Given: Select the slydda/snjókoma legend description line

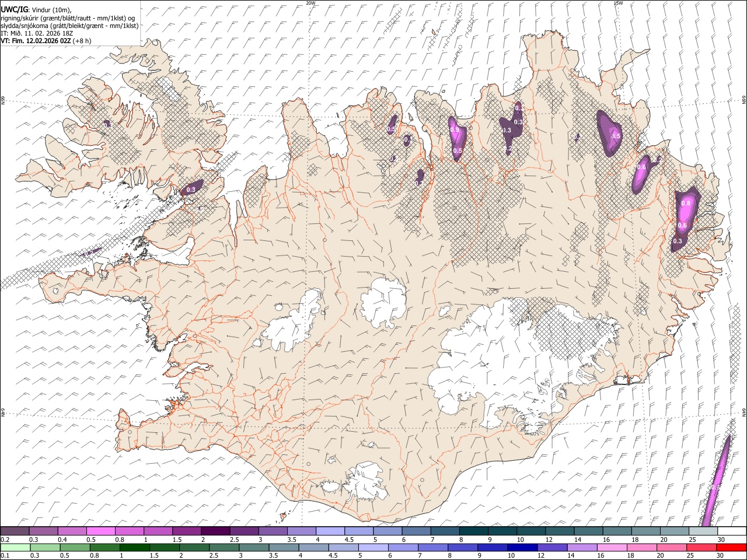Looking at the screenshot, I should point(69,26).
